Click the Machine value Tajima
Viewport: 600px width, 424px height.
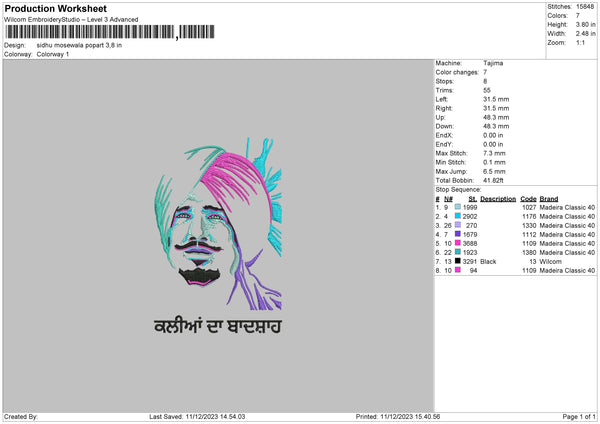tap(493, 63)
